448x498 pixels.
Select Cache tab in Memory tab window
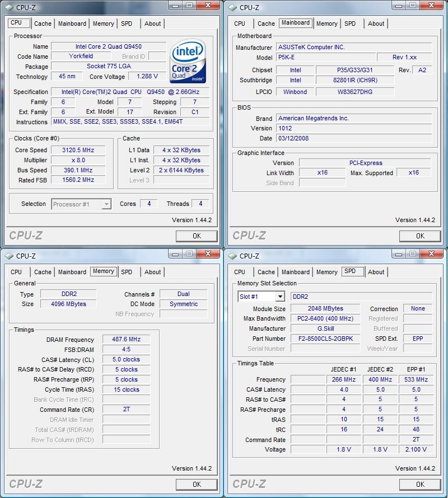43,272
